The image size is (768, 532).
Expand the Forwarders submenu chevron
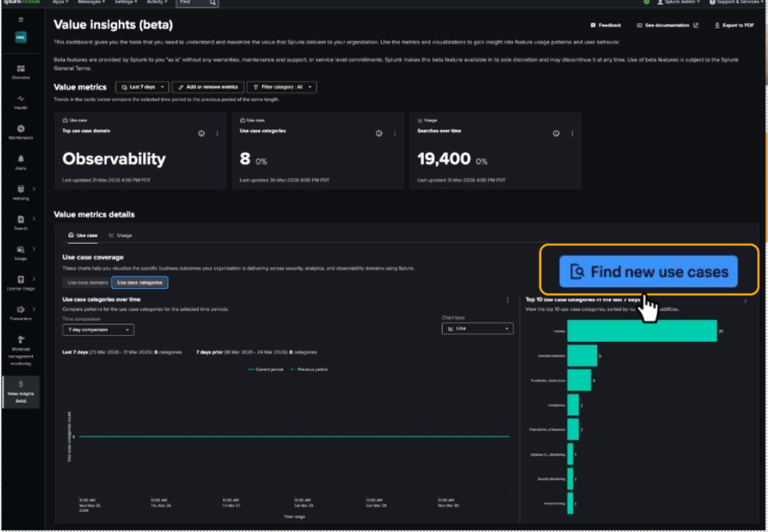34,309
